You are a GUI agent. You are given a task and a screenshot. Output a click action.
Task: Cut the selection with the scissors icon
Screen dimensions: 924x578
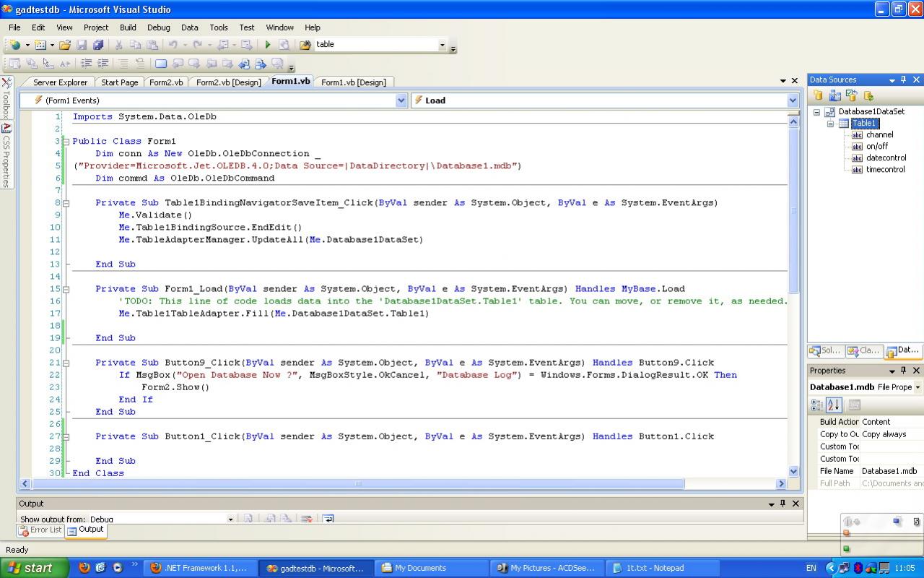pos(119,45)
